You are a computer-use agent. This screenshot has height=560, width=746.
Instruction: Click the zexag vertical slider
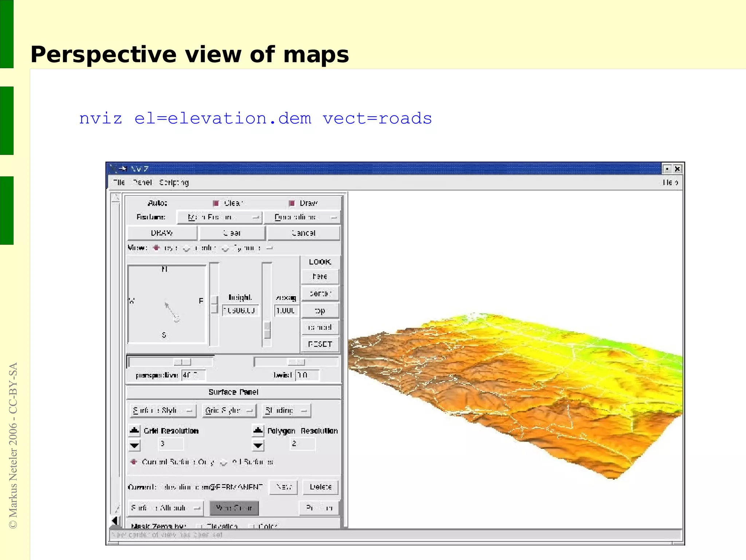click(267, 304)
